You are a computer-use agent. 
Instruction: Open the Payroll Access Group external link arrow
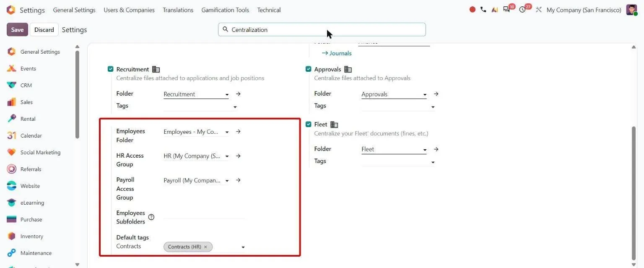click(238, 180)
